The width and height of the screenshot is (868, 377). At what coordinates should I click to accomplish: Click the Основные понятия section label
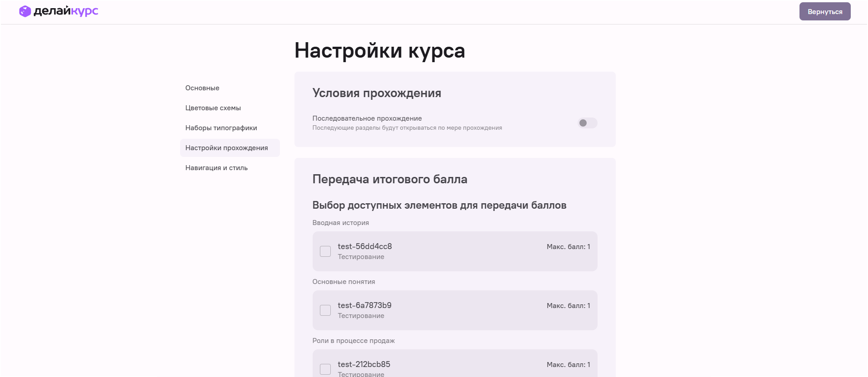coord(343,282)
